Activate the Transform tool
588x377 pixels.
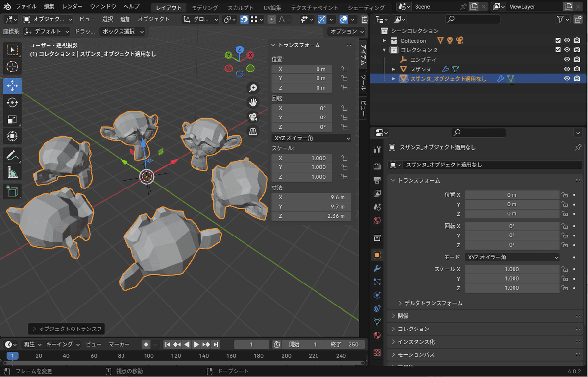(x=12, y=136)
